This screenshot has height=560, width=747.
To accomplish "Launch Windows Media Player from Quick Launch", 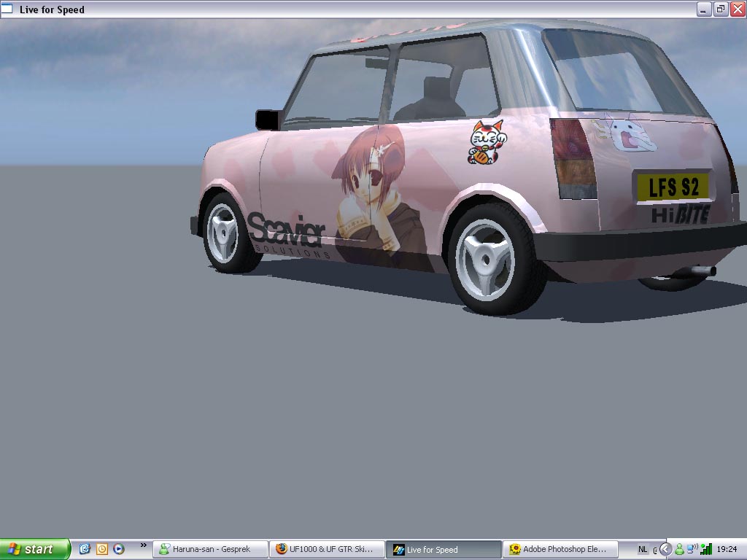I will pos(119,549).
